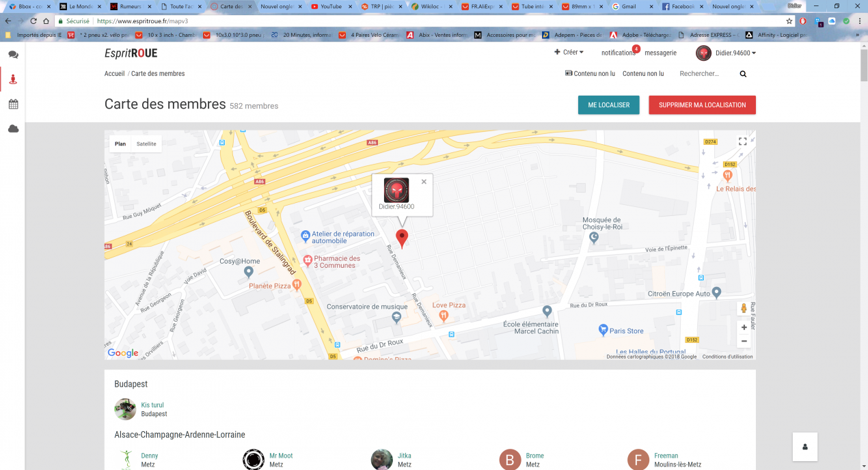868x470 pixels.
Task: Switch to the Wikiloc browser tab
Action: 432,6
